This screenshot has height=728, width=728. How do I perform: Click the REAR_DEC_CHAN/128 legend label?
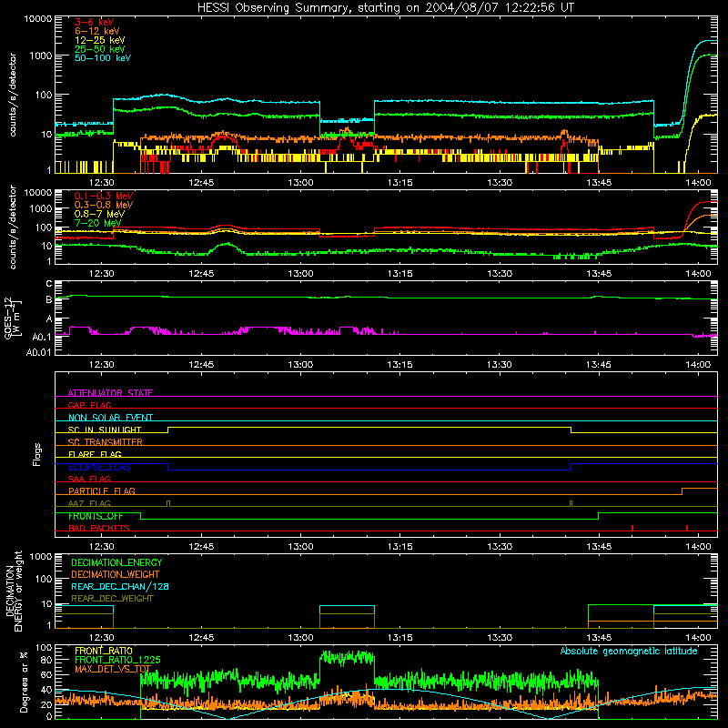[x=120, y=586]
